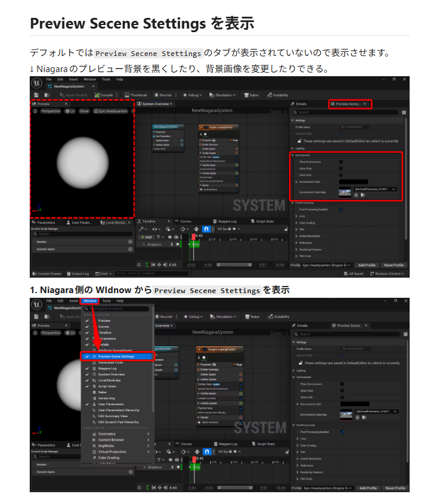Toggle the Show Environment checkbox in the upper screenshot
The image size is (437, 504).
pos(341,161)
